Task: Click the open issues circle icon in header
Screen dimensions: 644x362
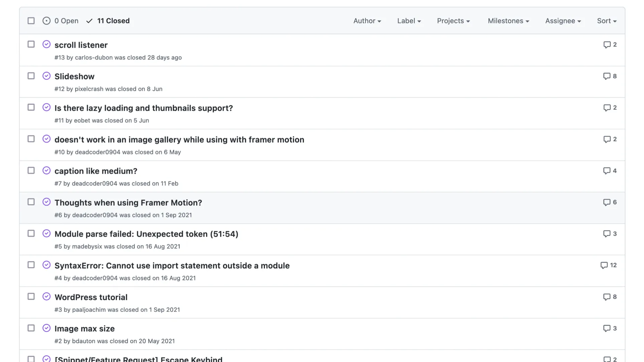Action: (47, 21)
